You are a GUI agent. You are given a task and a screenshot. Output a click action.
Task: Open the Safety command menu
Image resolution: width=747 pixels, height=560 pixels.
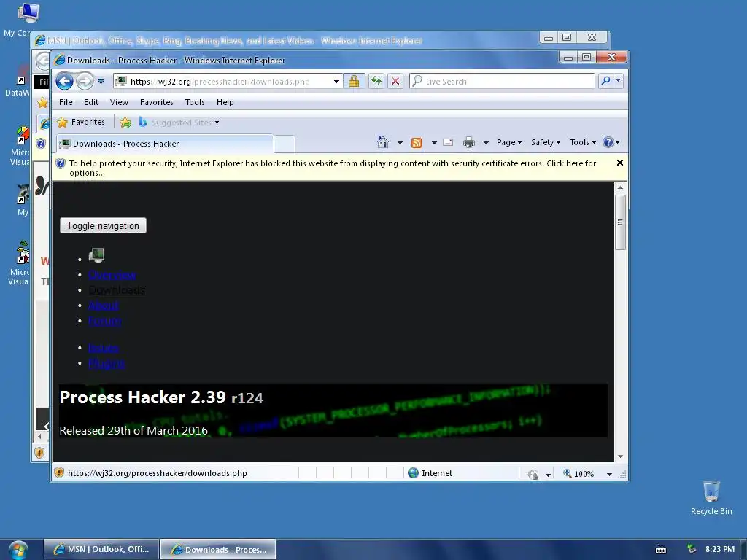pos(546,142)
